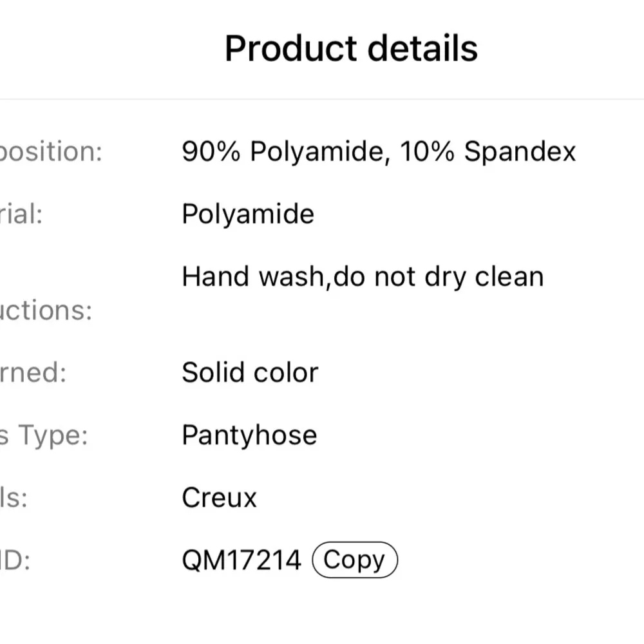
Task: Select the Creux details value
Action: coord(219,498)
